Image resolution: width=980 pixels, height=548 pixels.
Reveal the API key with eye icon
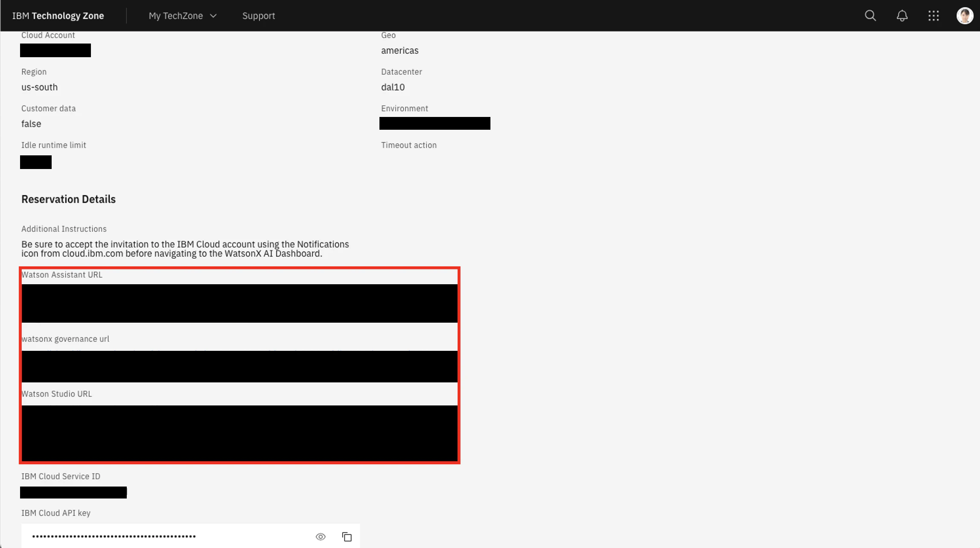pyautogui.click(x=321, y=536)
